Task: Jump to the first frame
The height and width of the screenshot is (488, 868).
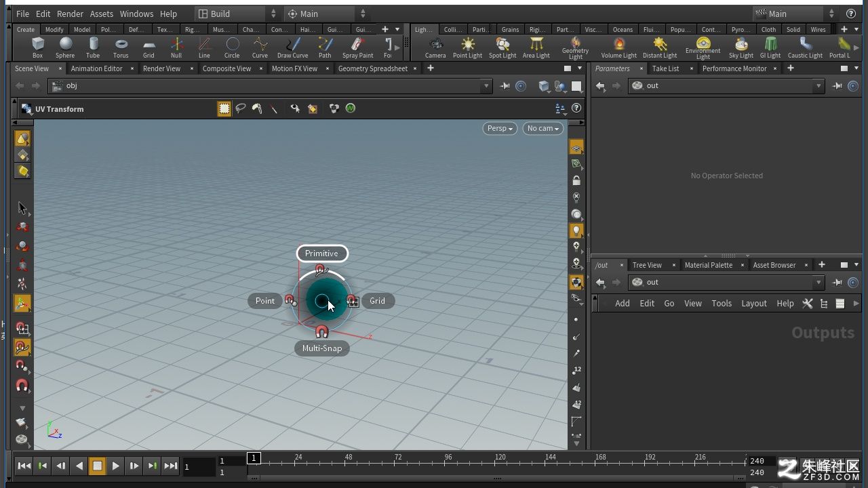Action: point(24,466)
